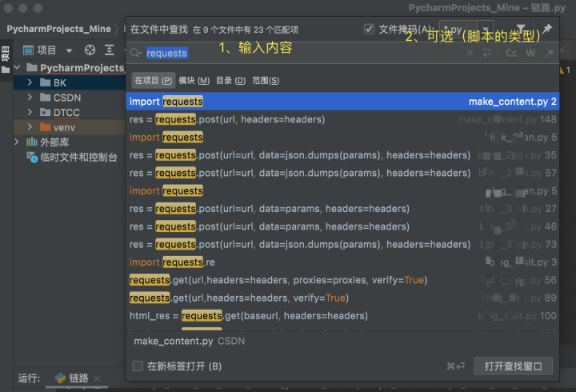Viewport: 576px width, 392px height.
Task: Expand the CSDN folder
Action: [x=30, y=98]
